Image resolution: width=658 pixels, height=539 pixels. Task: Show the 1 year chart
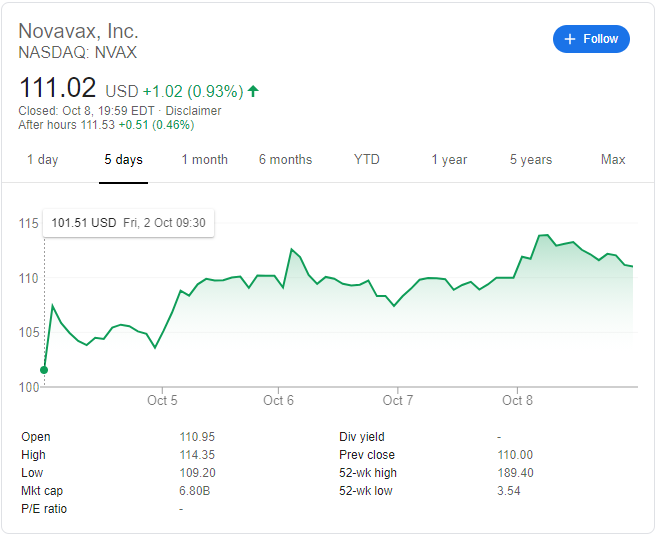coord(449,160)
